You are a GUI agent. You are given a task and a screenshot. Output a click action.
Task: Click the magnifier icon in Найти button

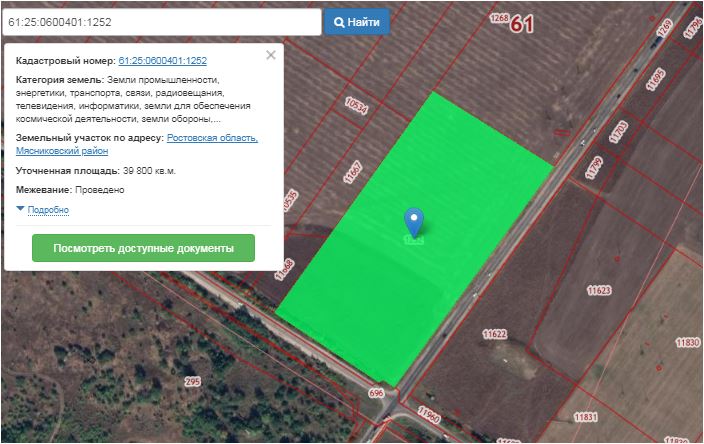[x=340, y=21]
